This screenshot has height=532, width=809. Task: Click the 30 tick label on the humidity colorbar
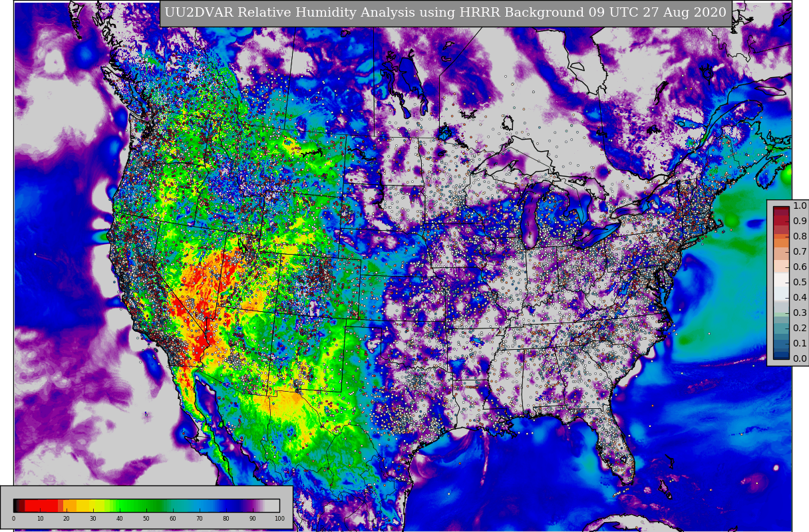click(93, 519)
